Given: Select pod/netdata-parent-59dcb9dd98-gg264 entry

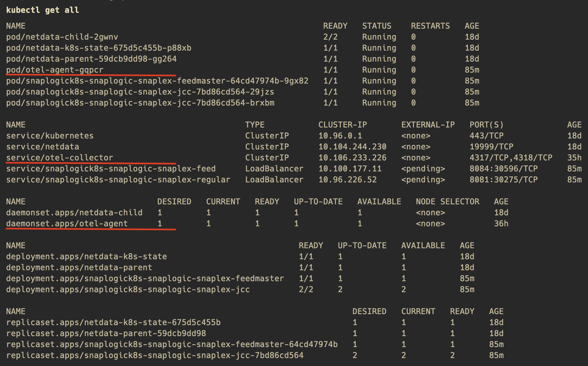Looking at the screenshot, I should click(x=91, y=59).
